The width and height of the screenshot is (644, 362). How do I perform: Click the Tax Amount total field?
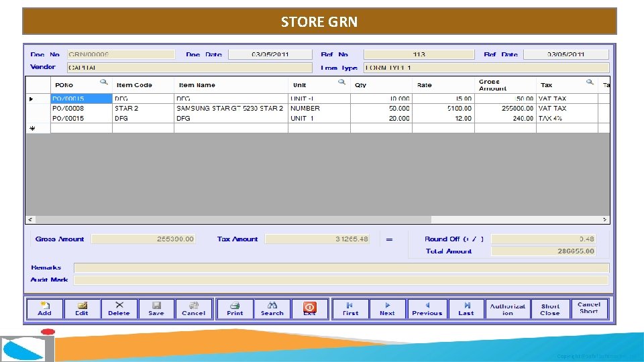(317, 239)
